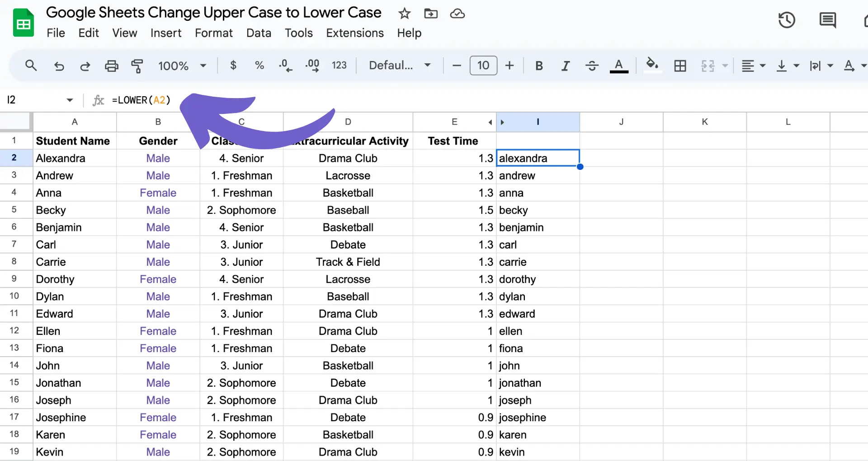
Task: Open the Insert menu
Action: point(166,33)
